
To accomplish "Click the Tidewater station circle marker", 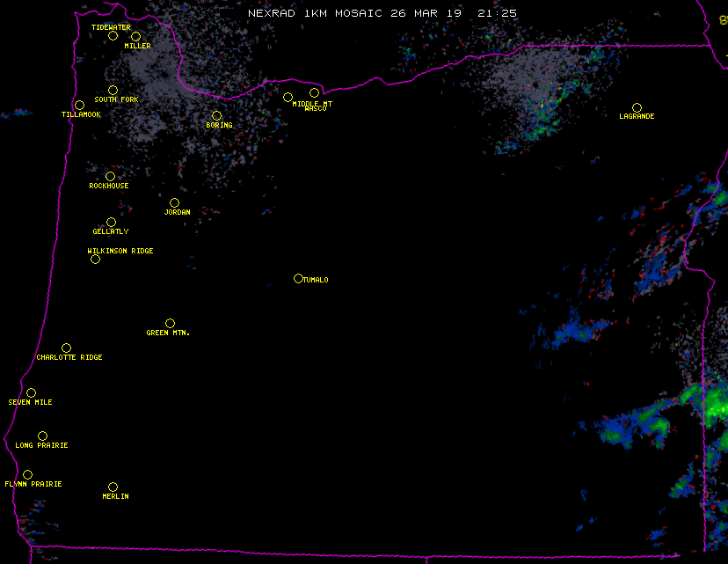I will (113, 36).
